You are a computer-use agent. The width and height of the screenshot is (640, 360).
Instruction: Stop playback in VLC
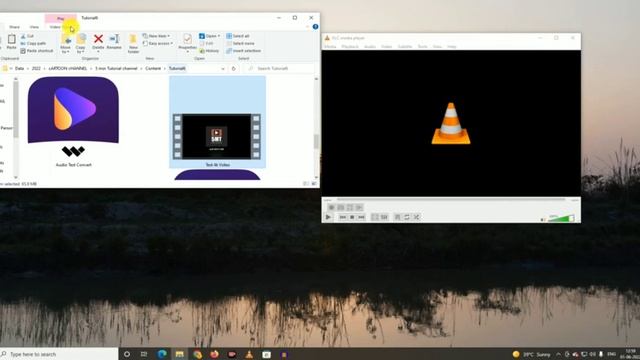coord(352,217)
